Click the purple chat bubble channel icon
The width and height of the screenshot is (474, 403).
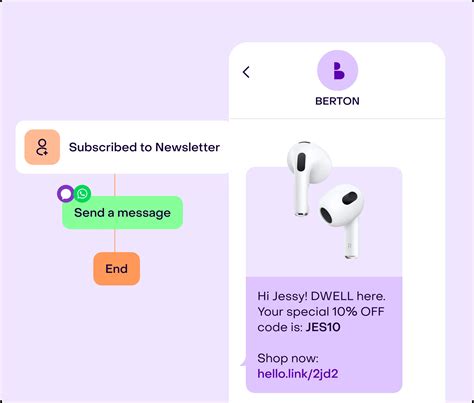click(66, 194)
